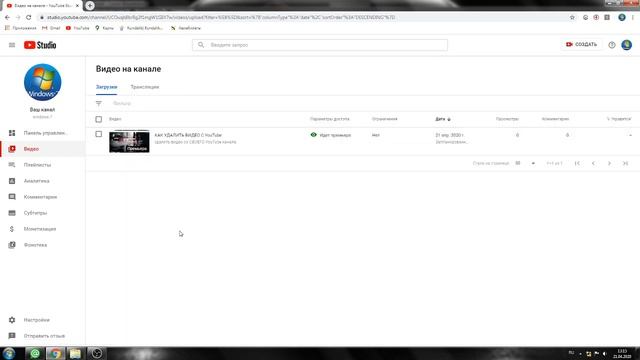This screenshot has height=360, width=640.
Task: Open a new browser tab
Action: 90,5
